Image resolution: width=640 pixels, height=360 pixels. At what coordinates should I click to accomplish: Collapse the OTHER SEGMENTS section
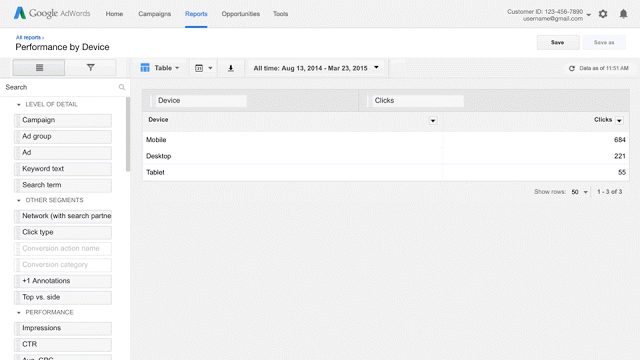coord(19,200)
